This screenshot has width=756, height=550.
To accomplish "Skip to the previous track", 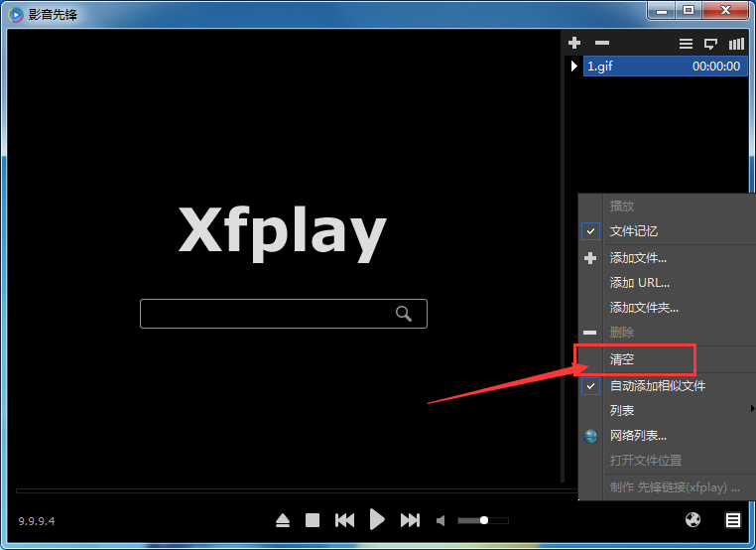I will [x=344, y=520].
